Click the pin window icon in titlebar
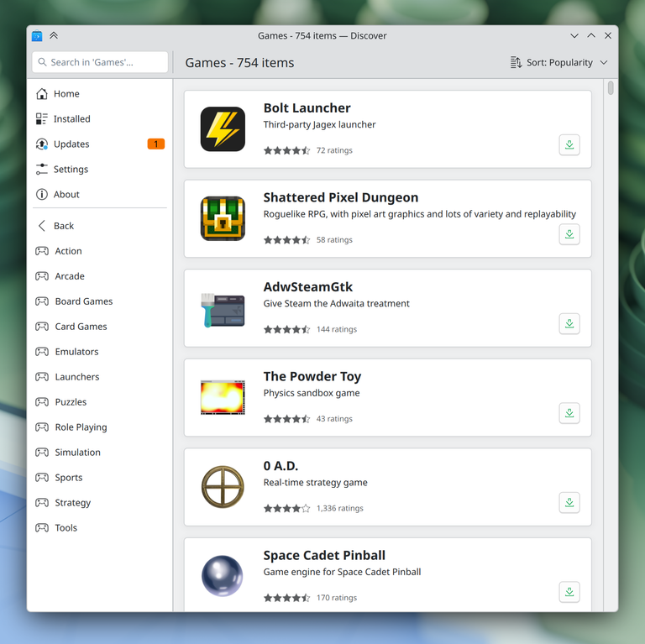645x644 pixels. tap(54, 35)
